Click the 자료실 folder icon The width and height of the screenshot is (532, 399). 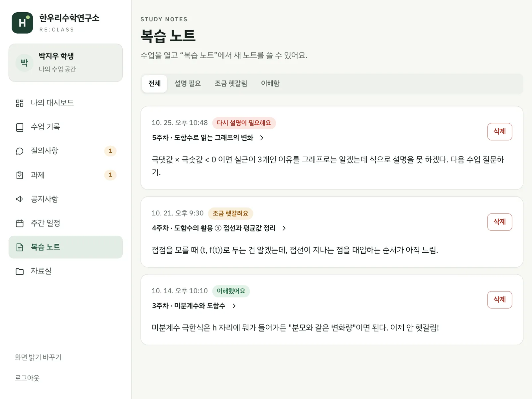pos(20,271)
